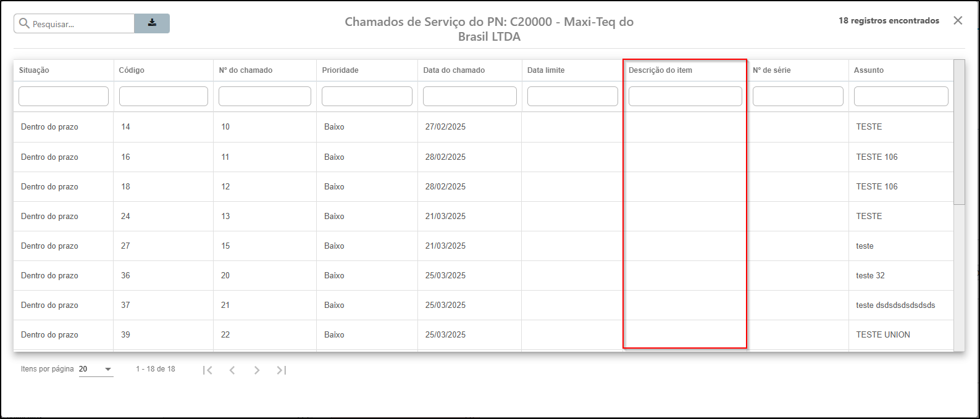
Task: Click call number 20 cell
Action: point(225,275)
